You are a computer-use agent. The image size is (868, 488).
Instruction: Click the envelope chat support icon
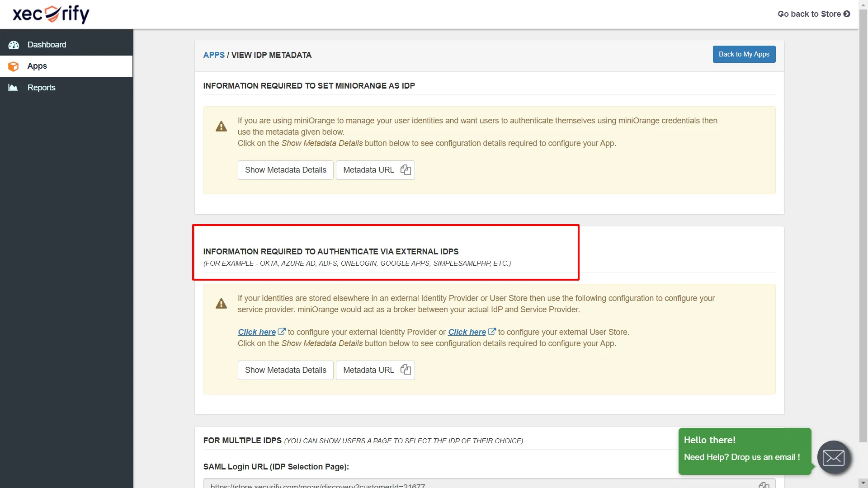tap(833, 457)
